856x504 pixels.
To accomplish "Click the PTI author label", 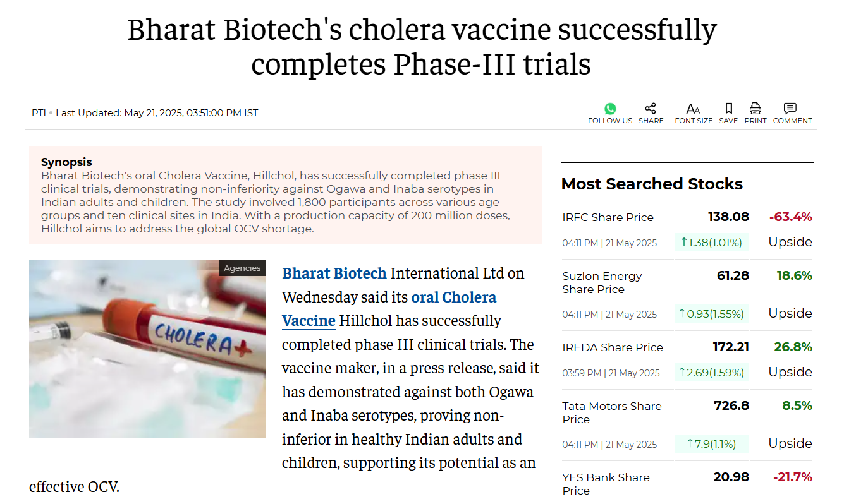I will tap(39, 113).
